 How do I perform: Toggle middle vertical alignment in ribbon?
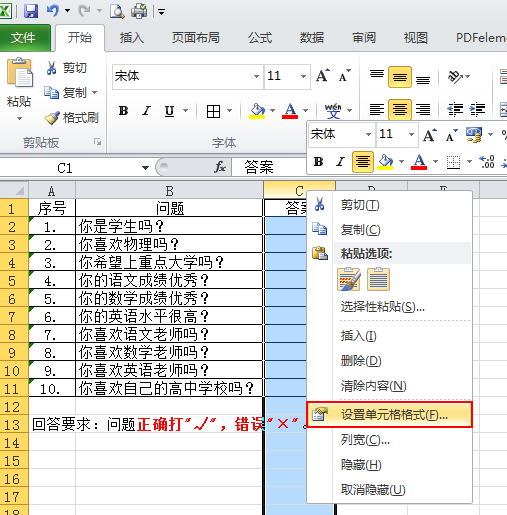point(400,77)
